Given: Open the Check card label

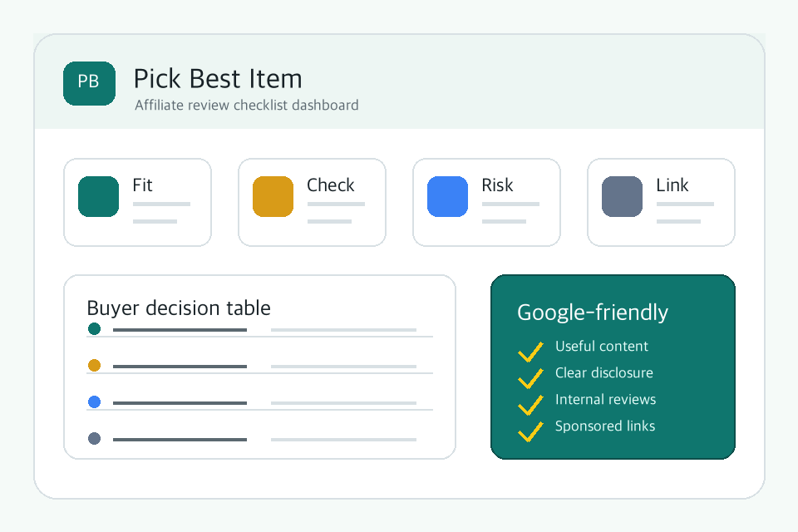Looking at the screenshot, I should click(330, 185).
